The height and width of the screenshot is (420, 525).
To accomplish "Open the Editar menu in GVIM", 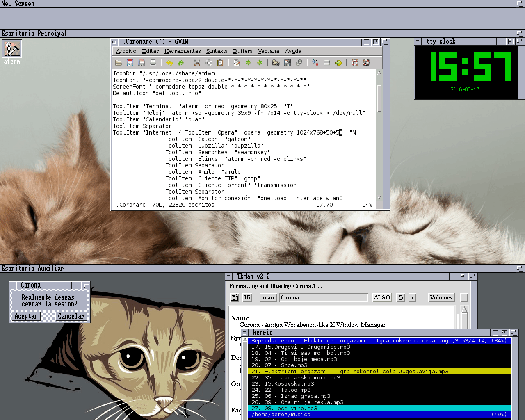I will point(150,51).
